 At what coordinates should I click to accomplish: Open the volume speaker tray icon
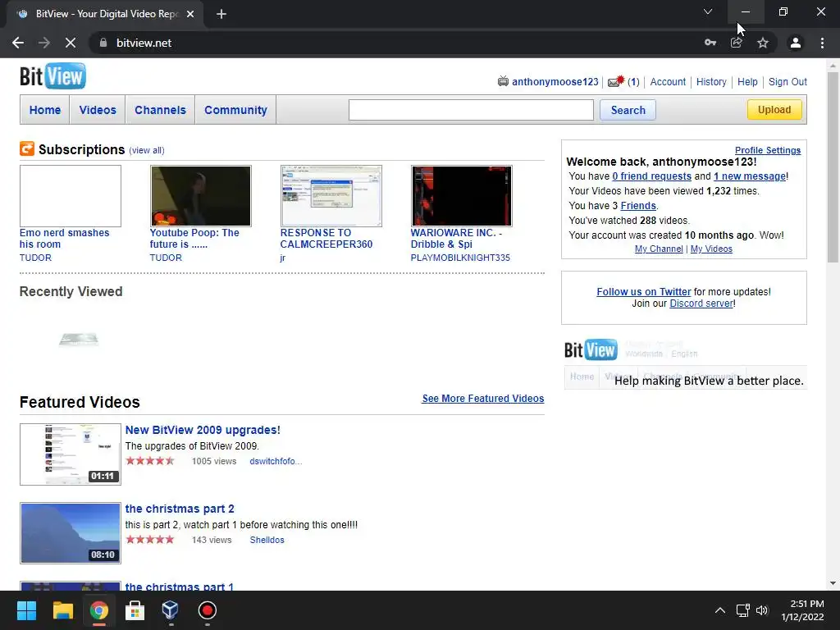[x=762, y=610]
